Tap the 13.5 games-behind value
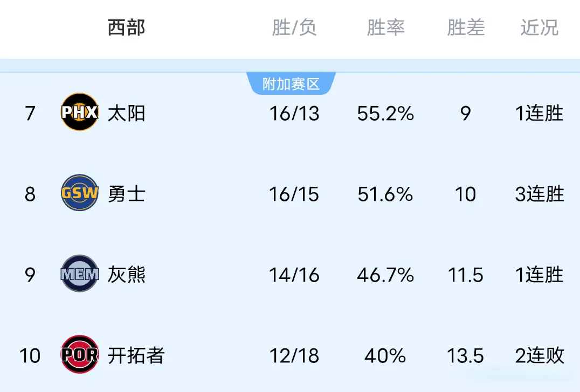The image size is (580, 392). click(466, 356)
